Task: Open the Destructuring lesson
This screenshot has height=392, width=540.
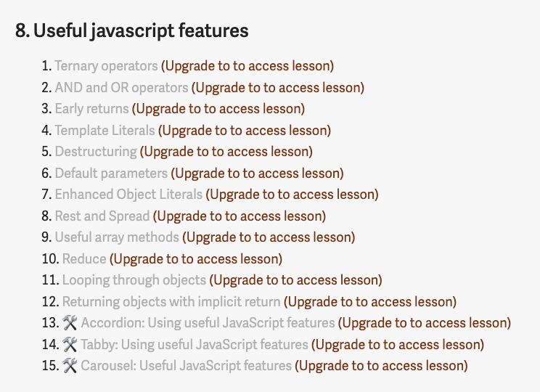Action: [96, 152]
